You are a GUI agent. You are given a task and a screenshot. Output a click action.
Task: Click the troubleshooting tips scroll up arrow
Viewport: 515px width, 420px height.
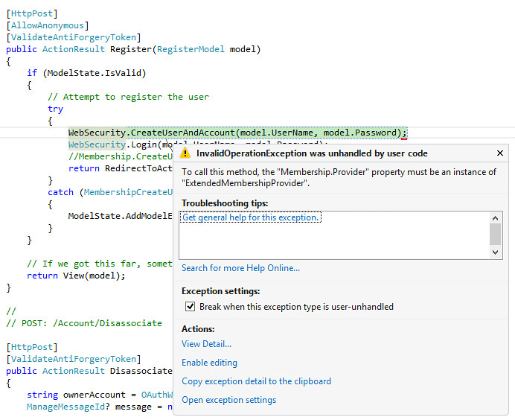[496, 217]
